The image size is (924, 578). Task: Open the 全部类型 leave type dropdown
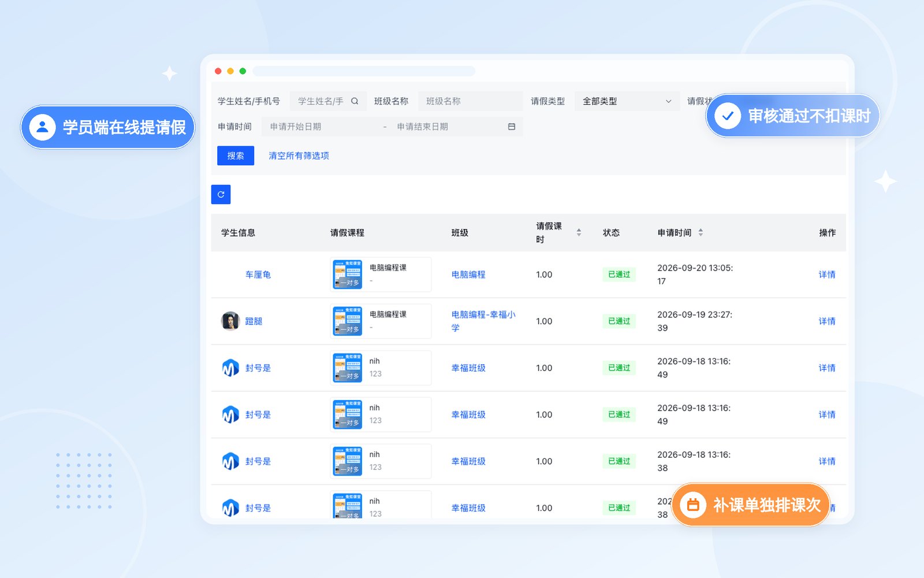click(x=627, y=101)
